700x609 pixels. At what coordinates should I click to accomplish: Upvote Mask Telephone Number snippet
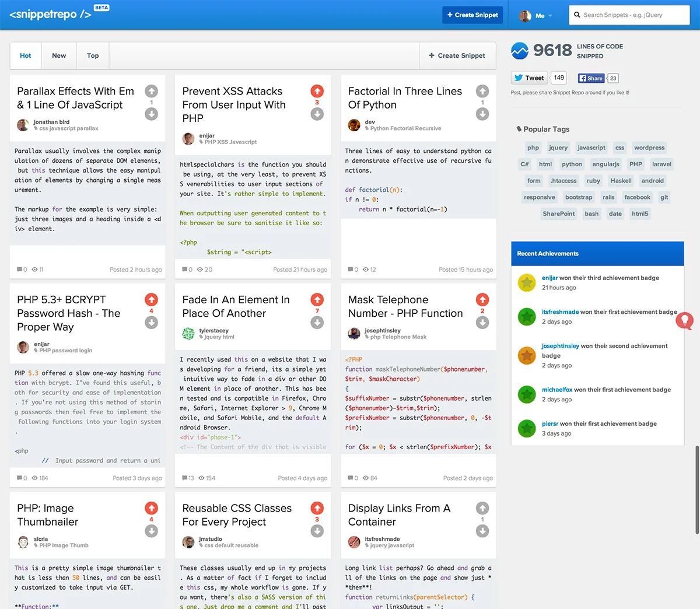(x=482, y=299)
